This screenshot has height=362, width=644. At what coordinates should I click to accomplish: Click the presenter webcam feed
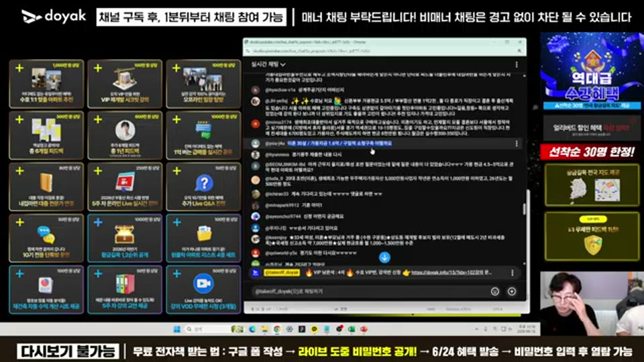point(592,304)
